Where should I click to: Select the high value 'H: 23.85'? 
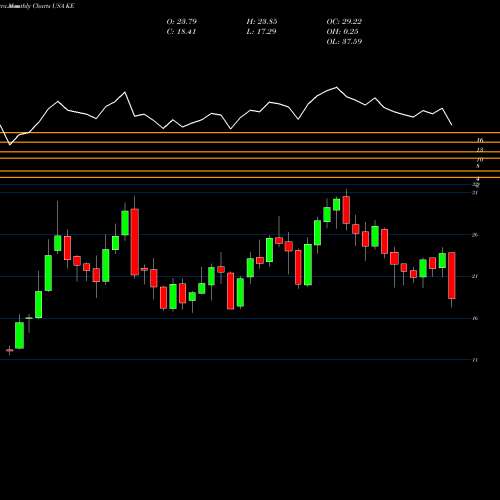click(x=262, y=22)
